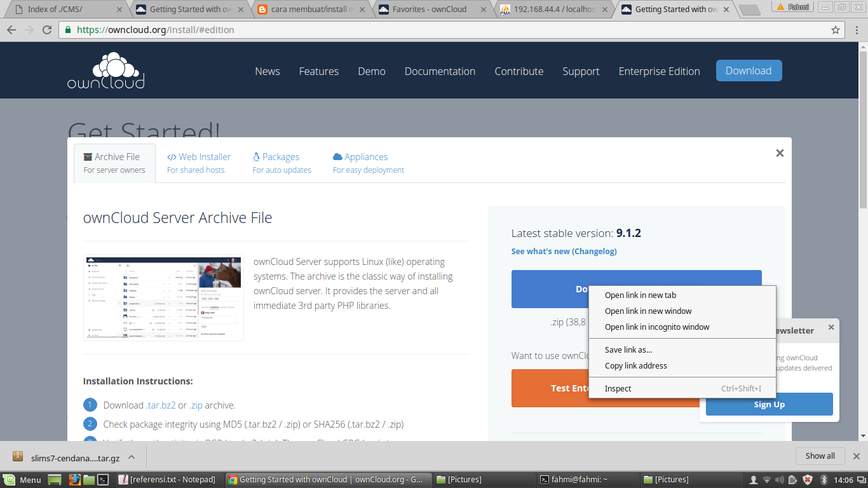Choose Inspect from the context menu
The width and height of the screenshot is (868, 488).
[682, 388]
